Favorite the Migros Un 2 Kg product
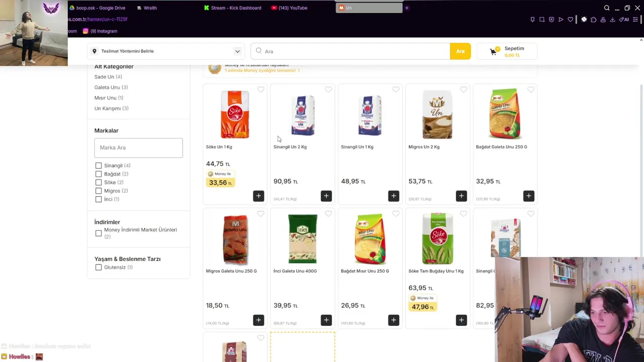Screen dimensions: 644x362 click(x=463, y=89)
